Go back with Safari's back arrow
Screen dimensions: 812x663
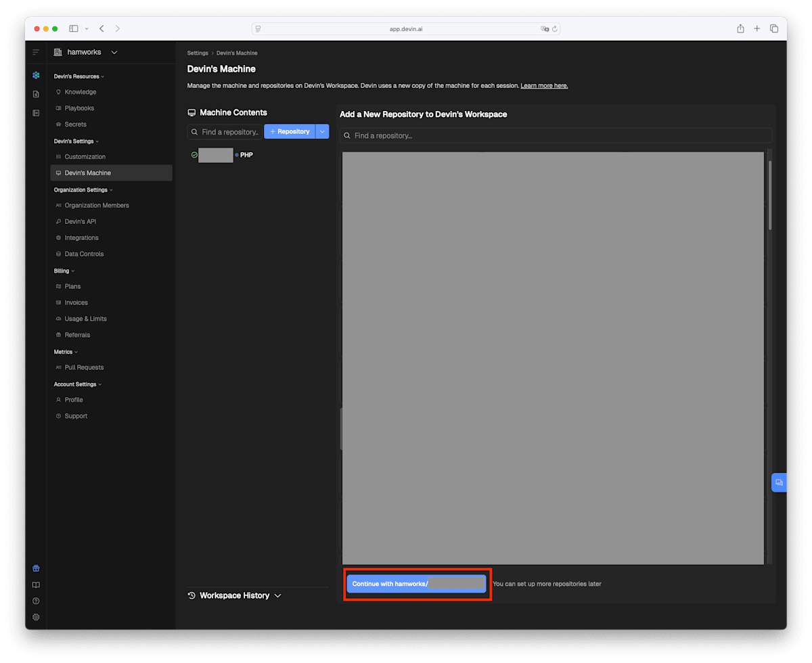pos(101,28)
